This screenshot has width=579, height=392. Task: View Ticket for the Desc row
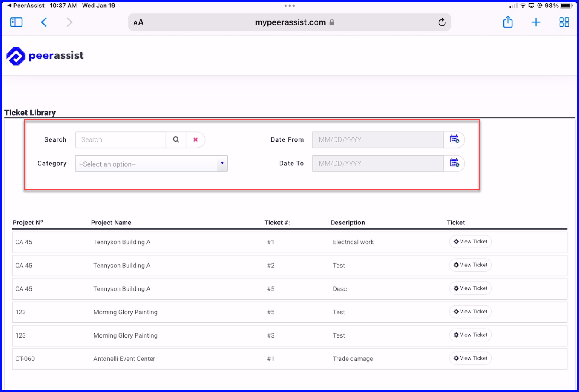(x=471, y=288)
